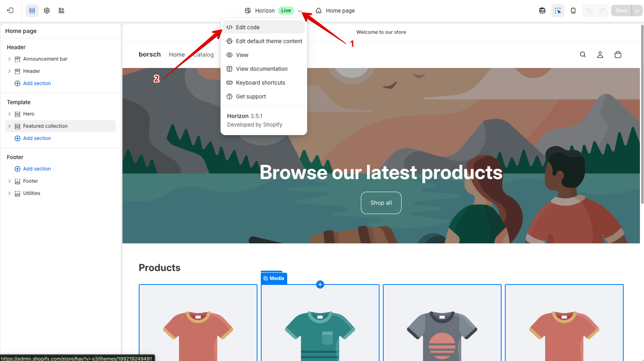Toggle the inspector selection mode icon
Image resolution: width=644 pixels, height=361 pixels.
click(558, 11)
